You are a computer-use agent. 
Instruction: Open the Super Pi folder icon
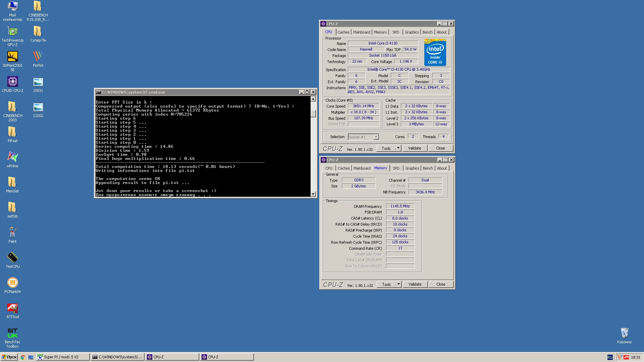(x=38, y=34)
